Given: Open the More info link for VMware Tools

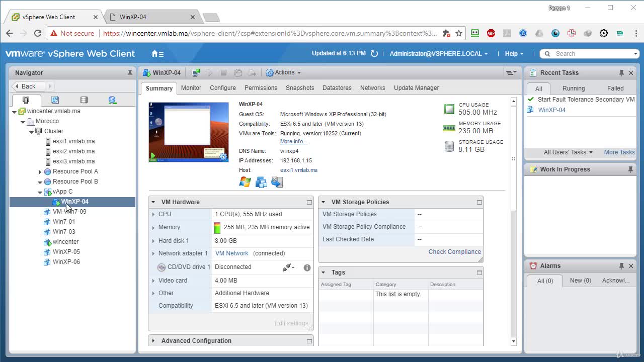Looking at the screenshot, I should [x=293, y=142].
